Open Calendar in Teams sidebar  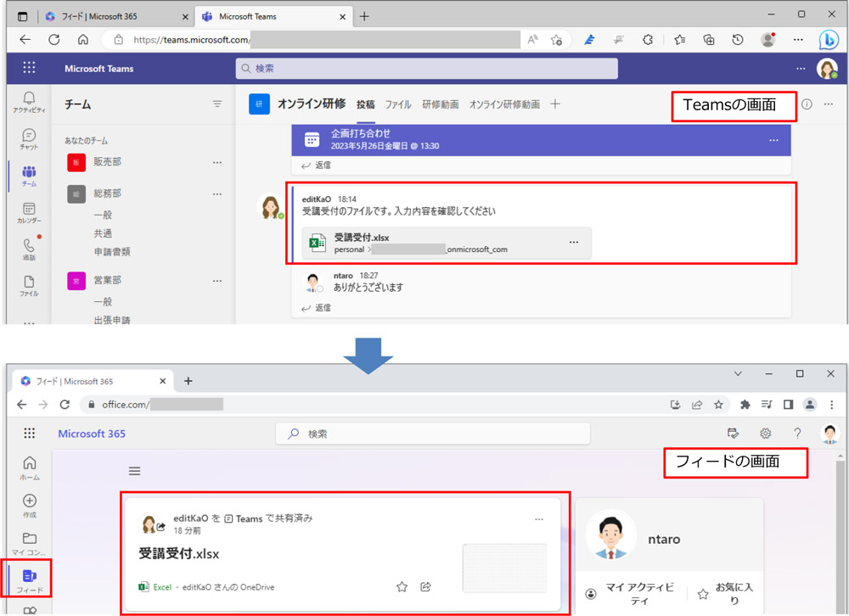click(29, 213)
